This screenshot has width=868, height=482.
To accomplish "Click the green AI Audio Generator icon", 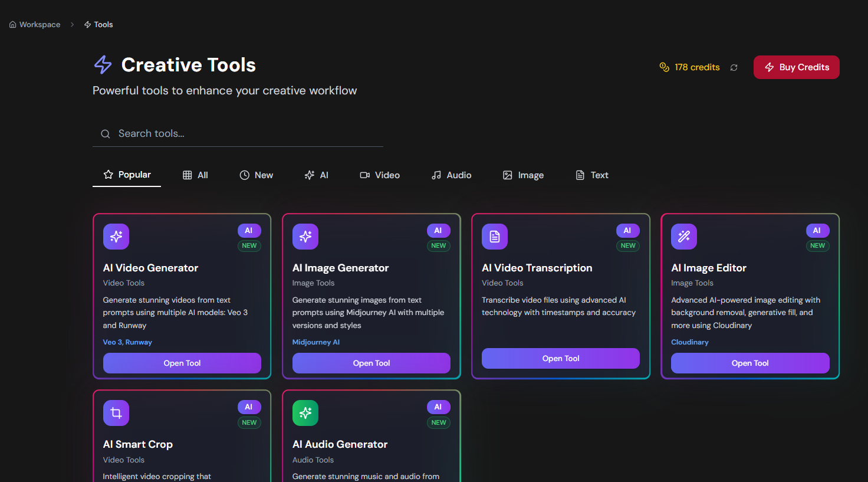I will 305,413.
